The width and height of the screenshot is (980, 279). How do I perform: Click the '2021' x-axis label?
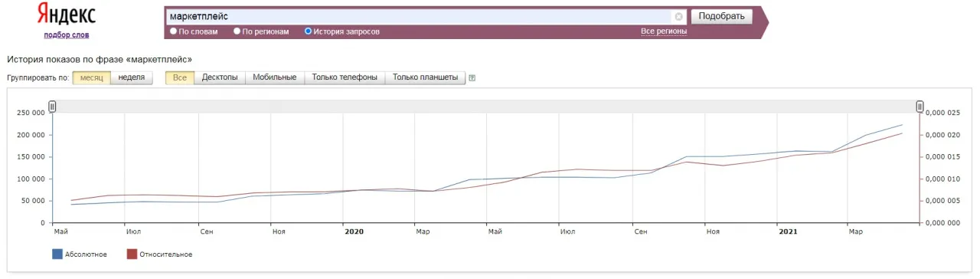pyautogui.click(x=787, y=231)
